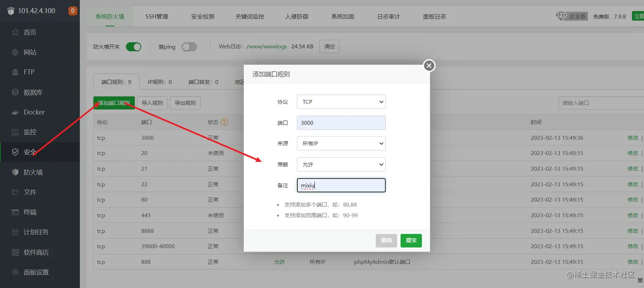Click 修改 for the port 3000 row
The image size is (644, 288).
click(x=633, y=138)
